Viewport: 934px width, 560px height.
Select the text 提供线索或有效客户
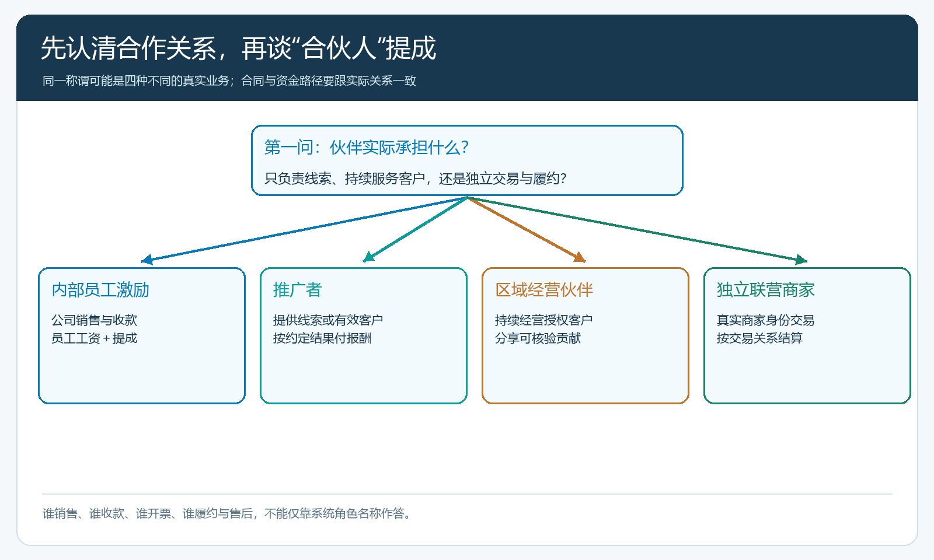click(328, 320)
